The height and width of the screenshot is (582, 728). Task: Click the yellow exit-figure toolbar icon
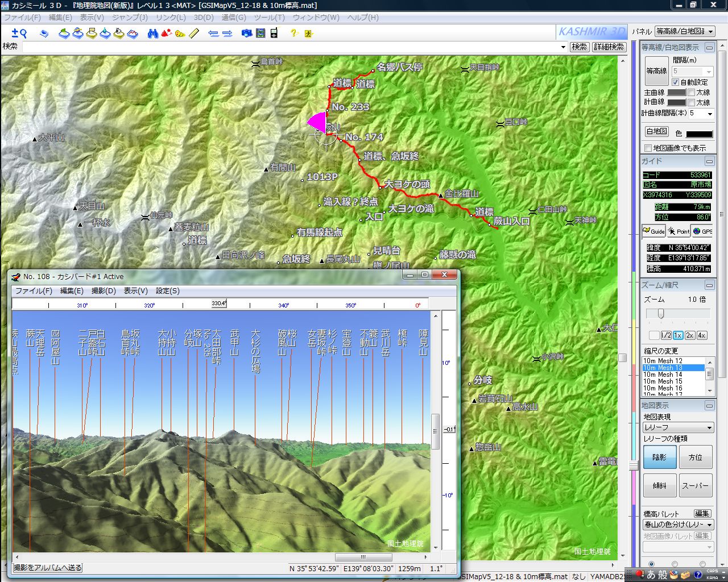tap(308, 34)
